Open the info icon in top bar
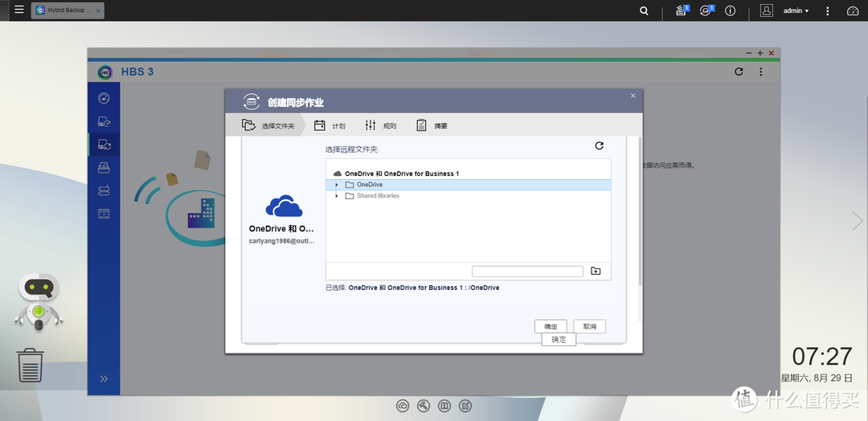868x421 pixels. point(730,10)
